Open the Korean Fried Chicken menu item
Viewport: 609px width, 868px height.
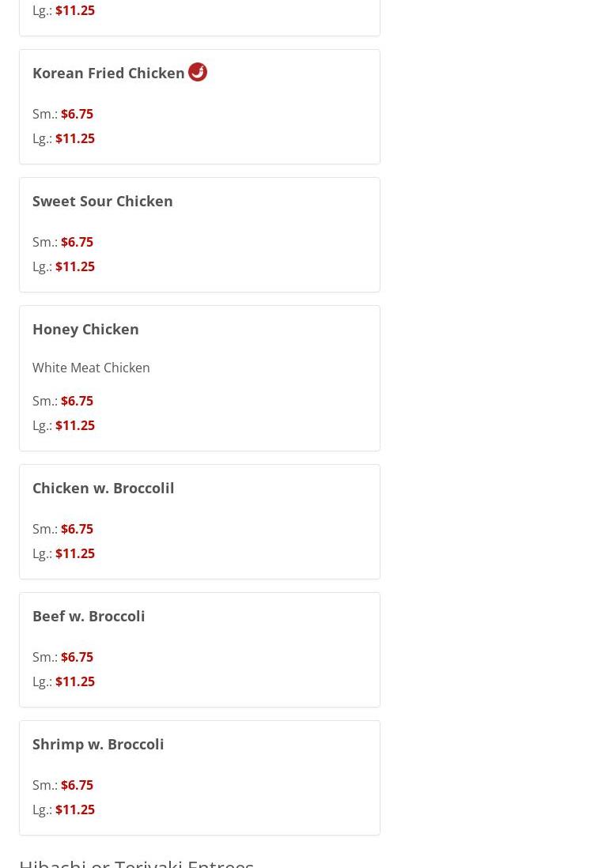[200, 107]
